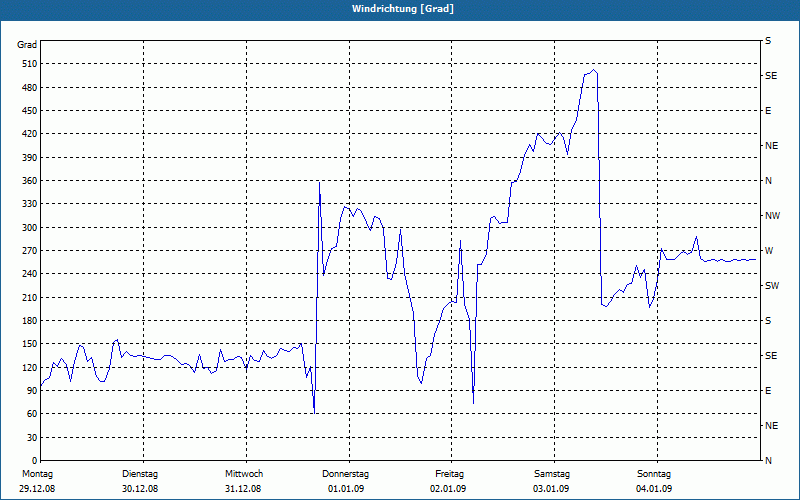Click the 420 degree axis label

click(31, 134)
